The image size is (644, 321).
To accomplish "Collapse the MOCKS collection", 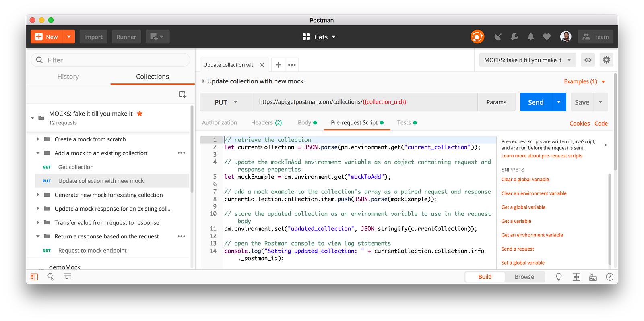I will click(33, 118).
